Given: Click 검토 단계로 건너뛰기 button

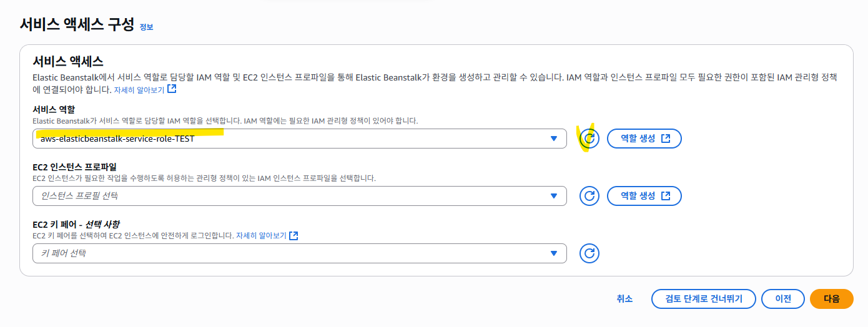Looking at the screenshot, I should [704, 299].
